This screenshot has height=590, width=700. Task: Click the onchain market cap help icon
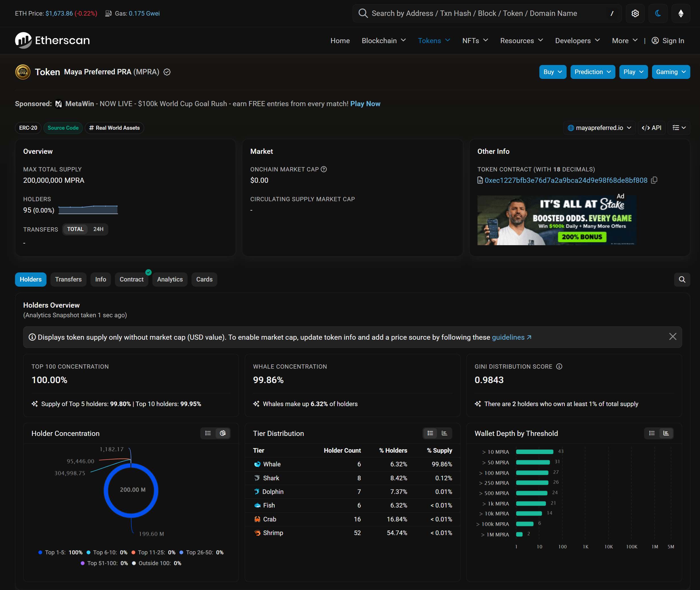pyautogui.click(x=324, y=169)
